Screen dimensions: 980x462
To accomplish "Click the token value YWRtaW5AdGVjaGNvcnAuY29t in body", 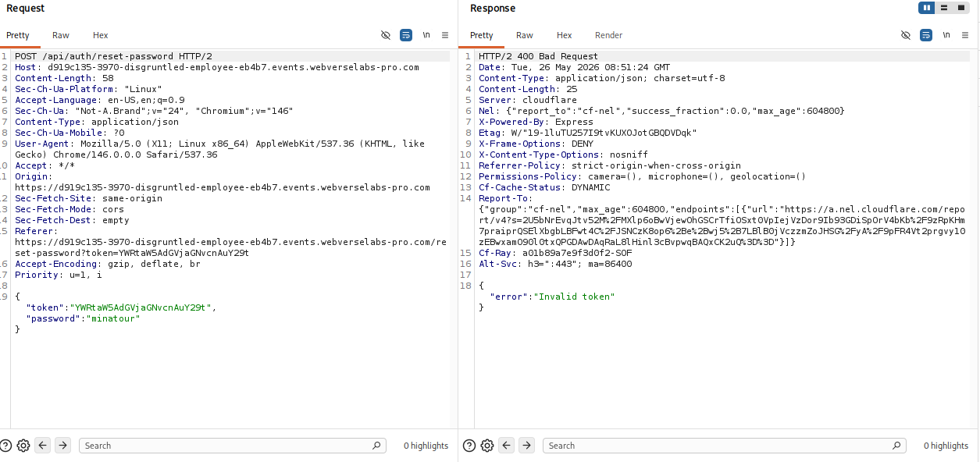I will (141, 307).
